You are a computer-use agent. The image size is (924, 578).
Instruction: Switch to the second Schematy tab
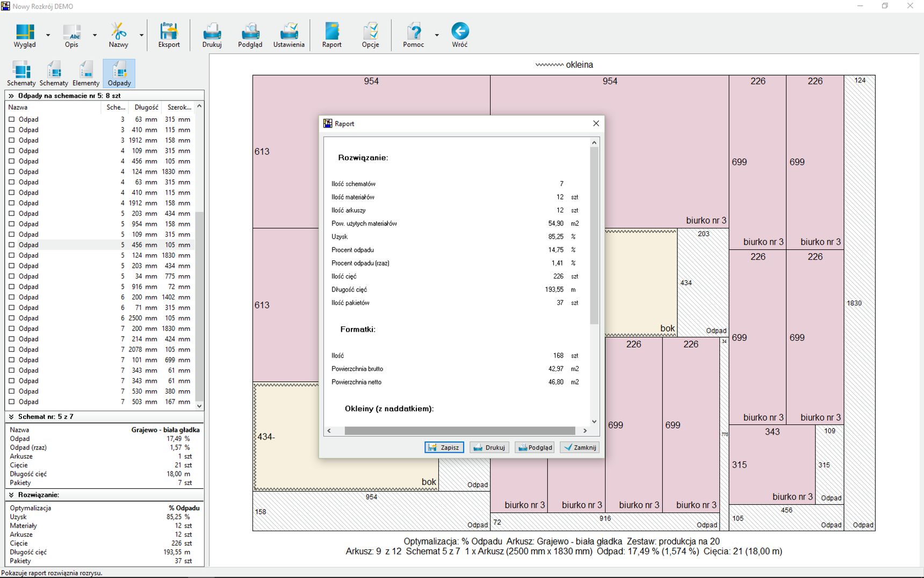point(54,74)
